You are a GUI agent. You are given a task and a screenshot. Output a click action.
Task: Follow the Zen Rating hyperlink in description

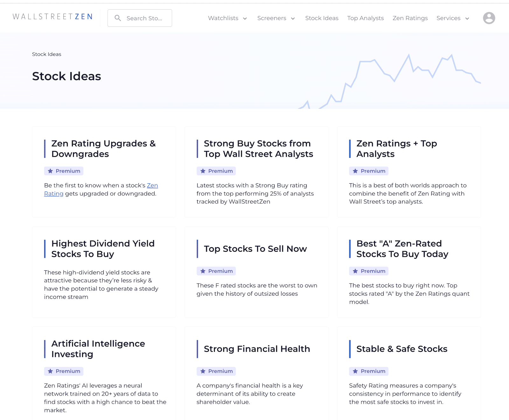pos(152,185)
